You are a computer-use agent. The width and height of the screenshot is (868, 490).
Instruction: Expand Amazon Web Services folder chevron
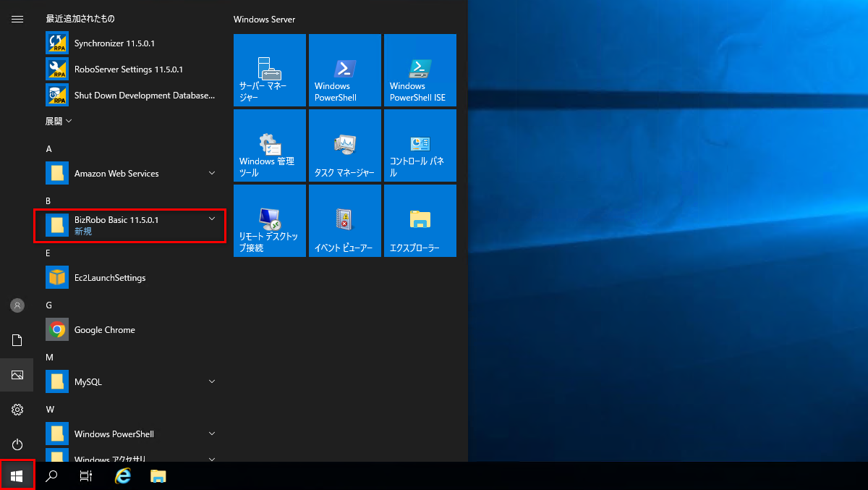(212, 173)
